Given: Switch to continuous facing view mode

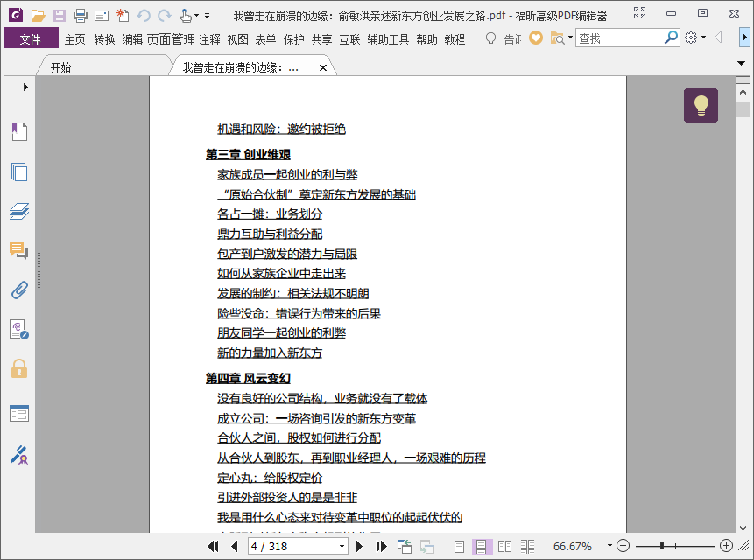Looking at the screenshot, I should coord(527,546).
